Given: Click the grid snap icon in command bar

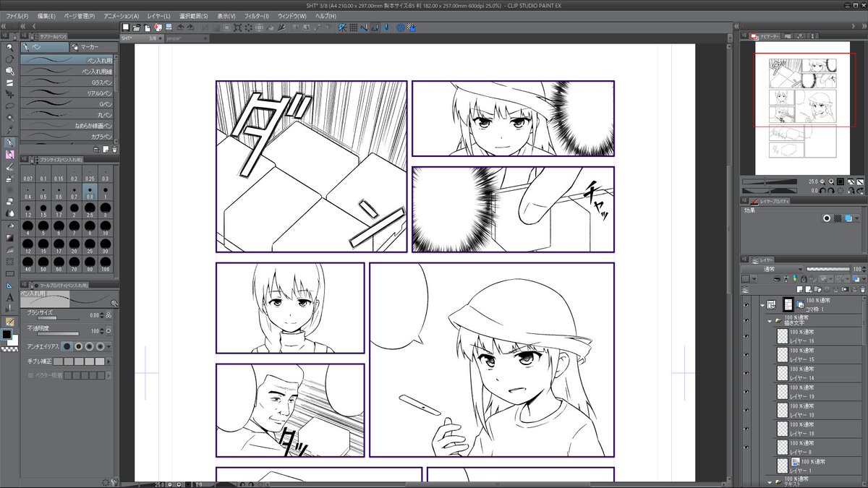Looking at the screenshot, I should [354, 27].
